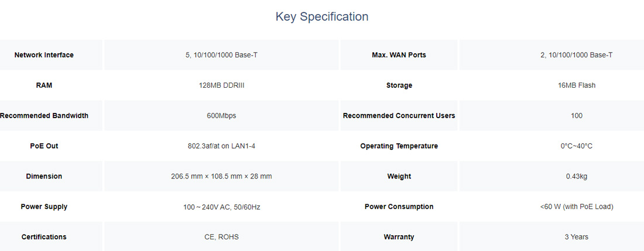The height and width of the screenshot is (251, 644).
Task: Click the Key Specification heading
Action: pyautogui.click(x=321, y=17)
